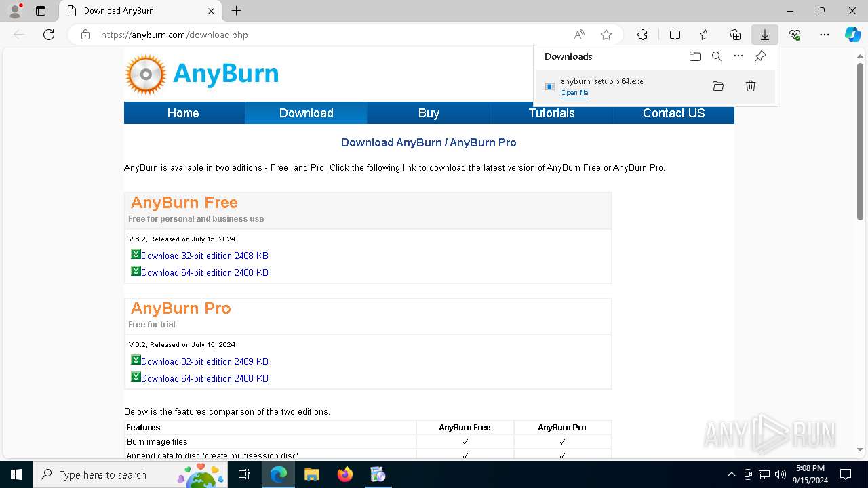The width and height of the screenshot is (868, 488).
Task: Open Task View on taskbar
Action: [x=244, y=474]
